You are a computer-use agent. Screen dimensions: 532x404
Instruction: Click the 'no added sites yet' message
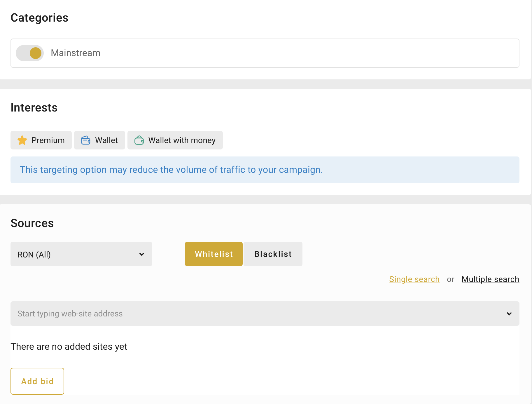coord(69,346)
